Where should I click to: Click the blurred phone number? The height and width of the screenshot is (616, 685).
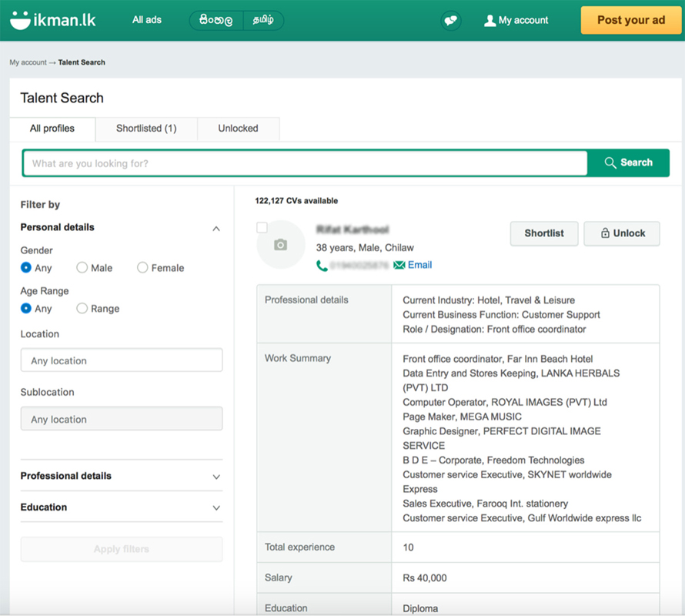coord(359,266)
